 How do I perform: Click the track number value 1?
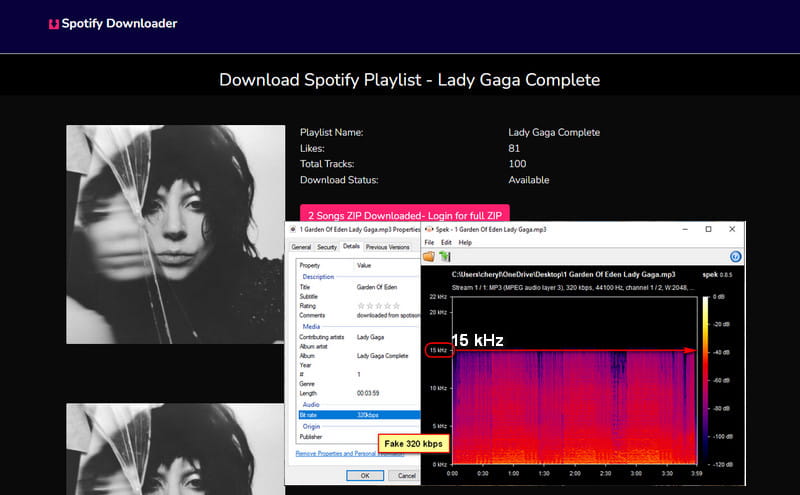[359, 375]
